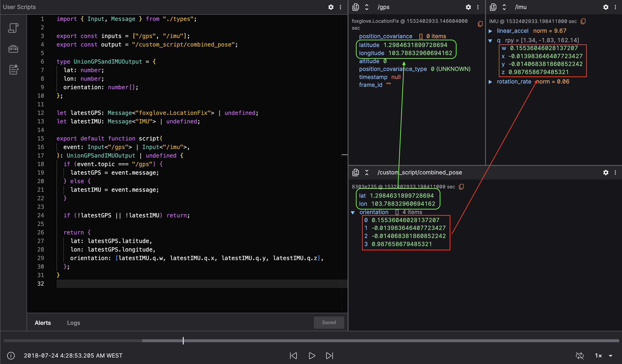Collapse the q quaternion field
Viewport: 622px width, 364px height.
[490, 41]
